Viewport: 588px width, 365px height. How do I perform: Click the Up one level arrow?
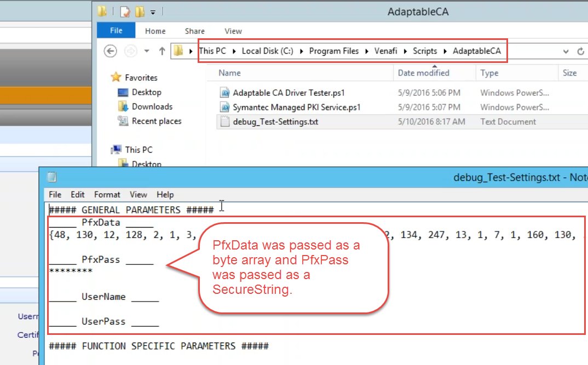tap(162, 51)
